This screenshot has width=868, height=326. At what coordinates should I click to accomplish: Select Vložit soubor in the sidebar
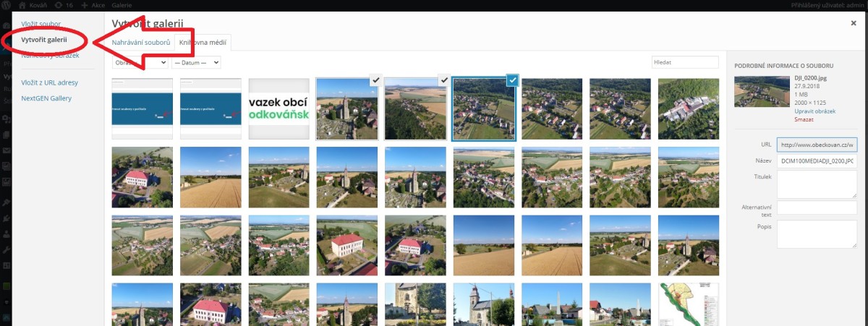(41, 24)
